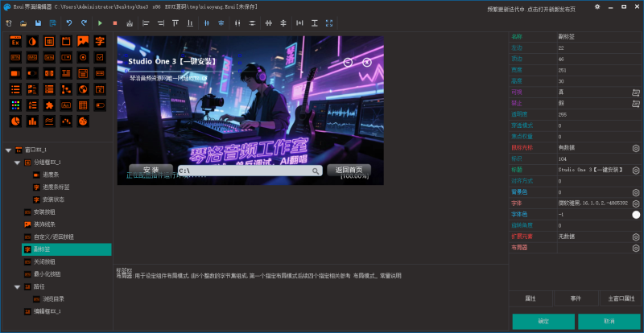Select the 安装 button on the canvas
The height and width of the screenshot is (333, 644).
coord(151,170)
